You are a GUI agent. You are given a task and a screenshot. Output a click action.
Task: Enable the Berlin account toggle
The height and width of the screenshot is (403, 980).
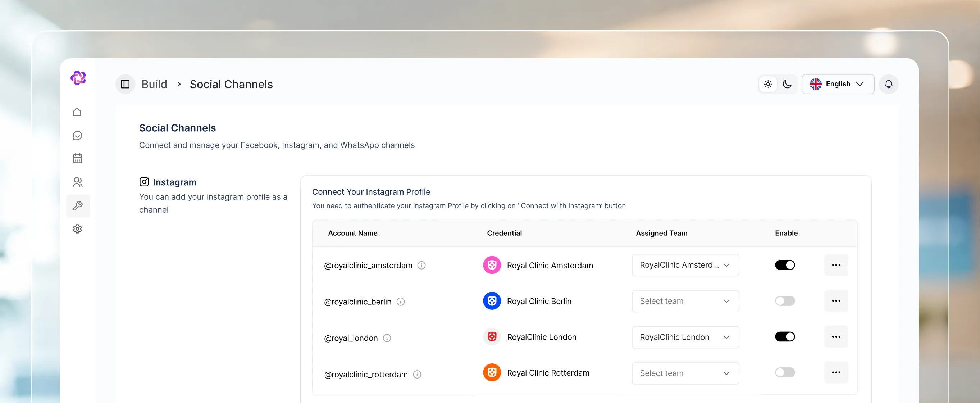[785, 301]
